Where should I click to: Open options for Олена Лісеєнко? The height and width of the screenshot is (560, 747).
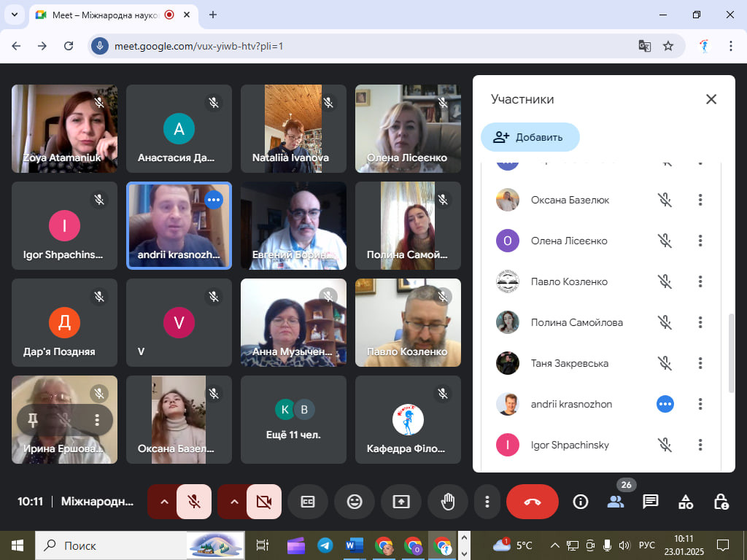pyautogui.click(x=700, y=241)
